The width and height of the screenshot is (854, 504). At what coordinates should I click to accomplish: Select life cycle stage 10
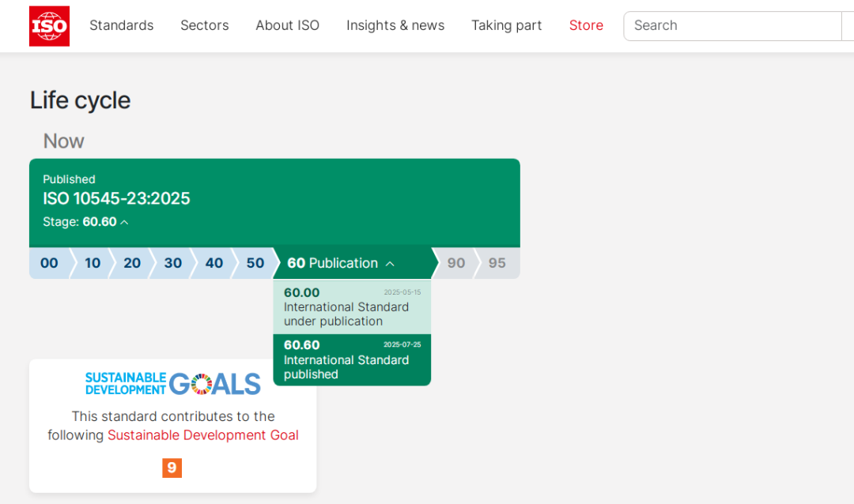(93, 263)
